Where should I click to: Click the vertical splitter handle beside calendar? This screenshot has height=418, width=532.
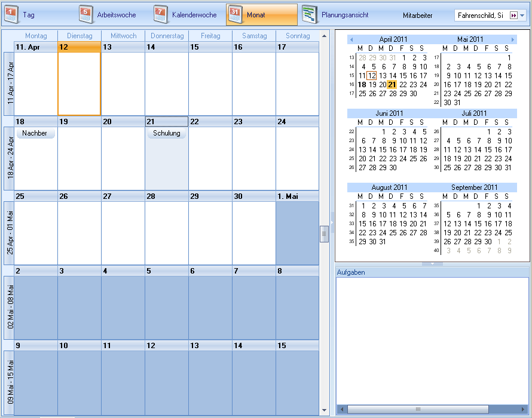[x=325, y=233]
